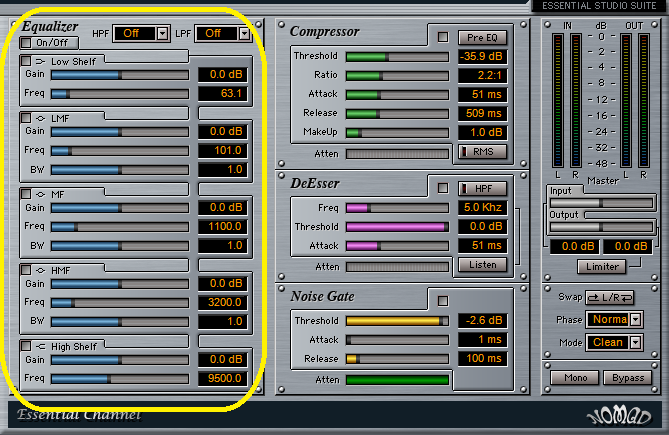
Task: Adjust the LMF BW slider
Action: 120,170
